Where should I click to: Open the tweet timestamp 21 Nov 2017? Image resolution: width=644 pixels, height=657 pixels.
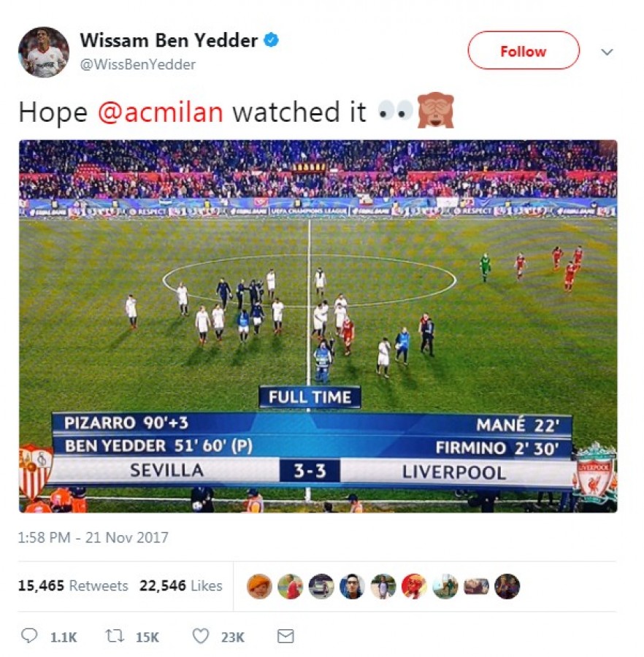[93, 537]
